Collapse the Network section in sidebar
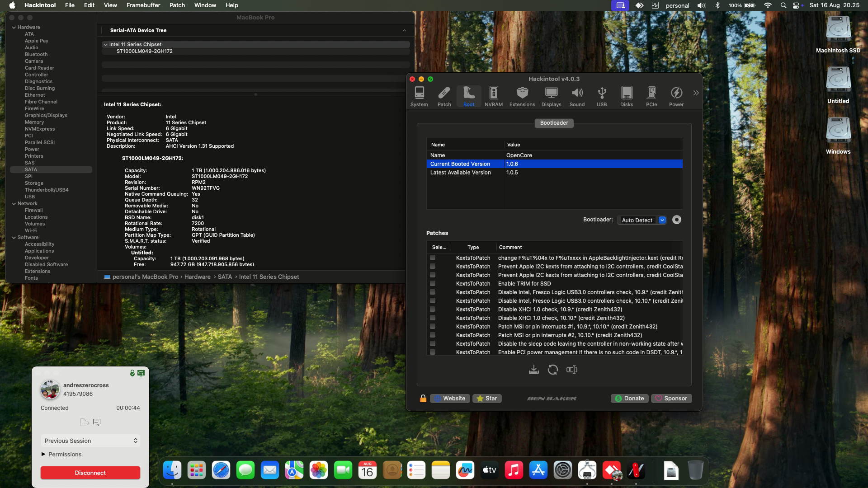This screenshot has width=868, height=488. pyautogui.click(x=14, y=203)
